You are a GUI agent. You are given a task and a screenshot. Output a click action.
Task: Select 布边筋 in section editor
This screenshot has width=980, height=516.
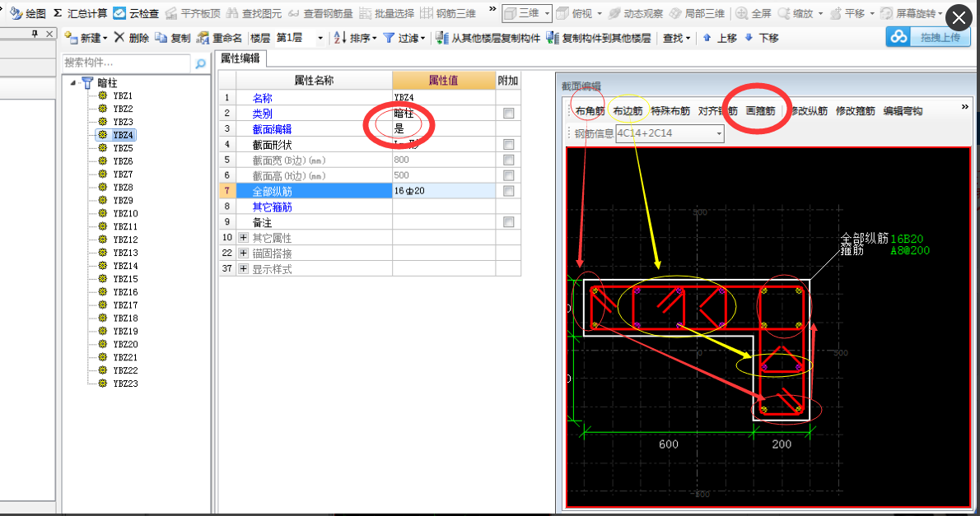pos(628,110)
